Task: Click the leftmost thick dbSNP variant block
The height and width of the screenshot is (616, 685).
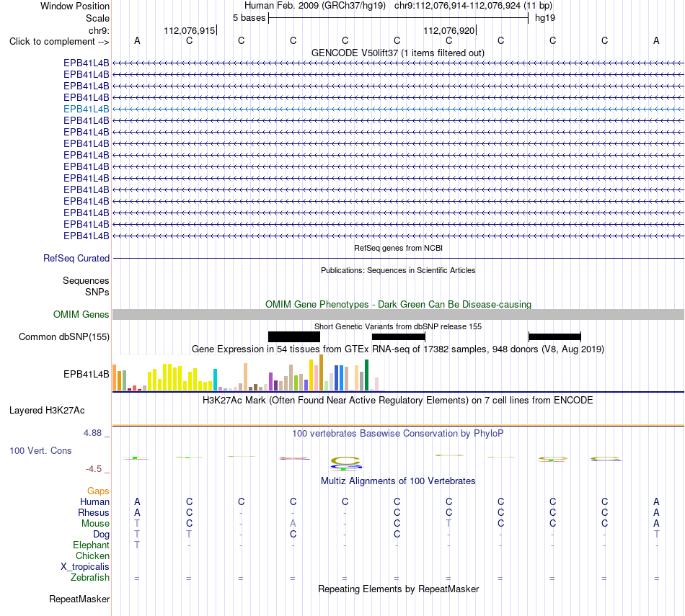Action: click(294, 336)
